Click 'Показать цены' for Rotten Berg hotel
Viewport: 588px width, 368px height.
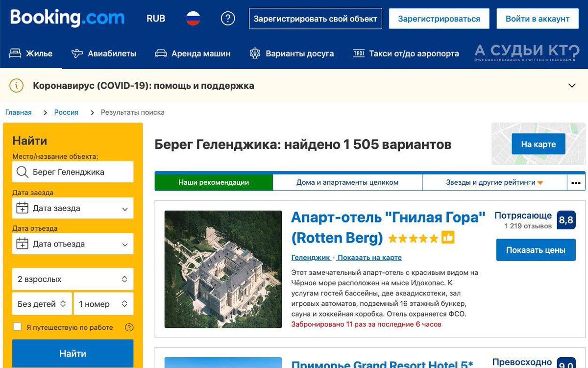[x=536, y=249]
